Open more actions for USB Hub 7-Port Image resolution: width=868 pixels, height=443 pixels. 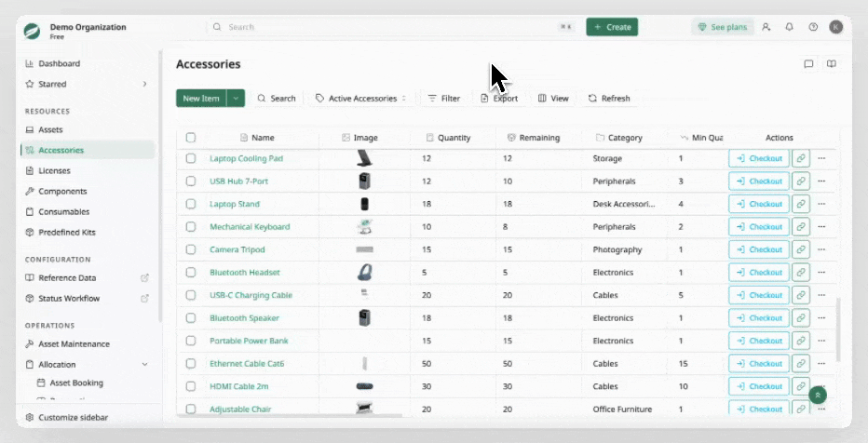(x=821, y=181)
